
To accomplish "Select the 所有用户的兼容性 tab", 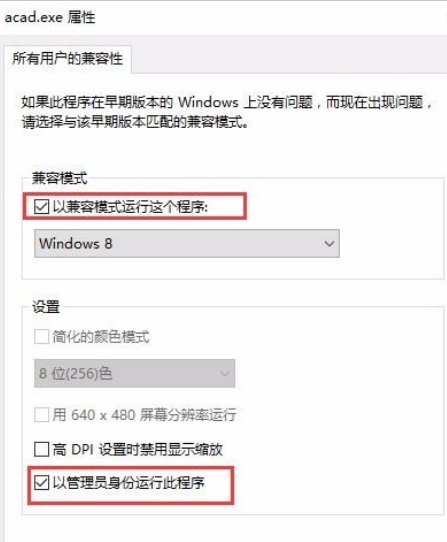I will pyautogui.click(x=67, y=58).
